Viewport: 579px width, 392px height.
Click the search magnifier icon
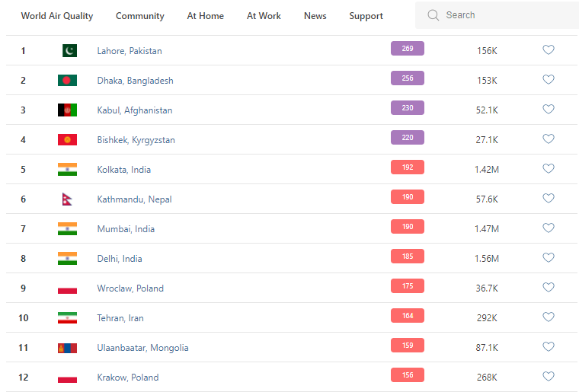tap(433, 15)
